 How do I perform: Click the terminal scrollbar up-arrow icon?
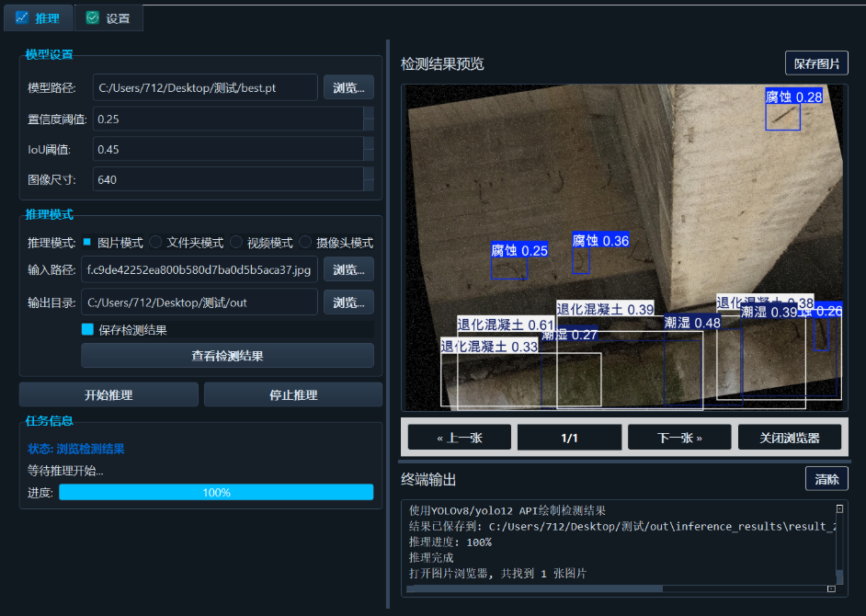(x=839, y=508)
